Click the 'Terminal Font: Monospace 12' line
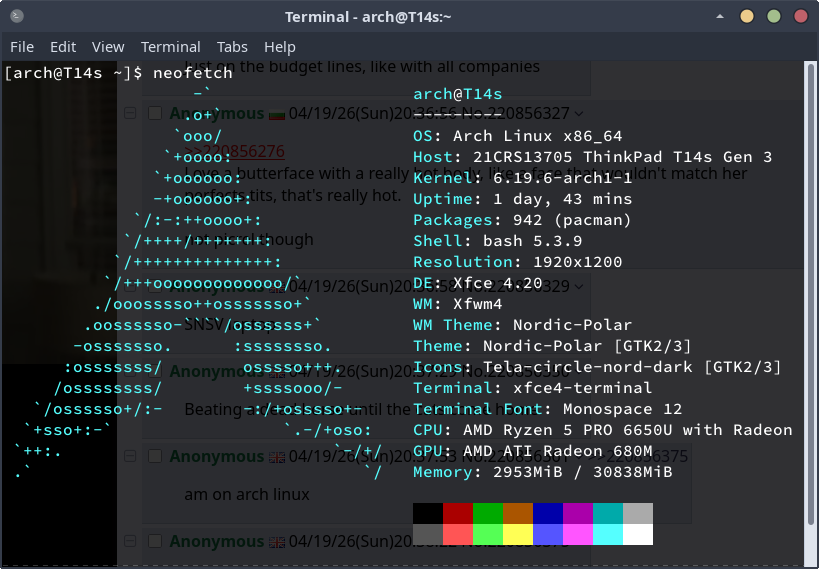 (x=547, y=409)
